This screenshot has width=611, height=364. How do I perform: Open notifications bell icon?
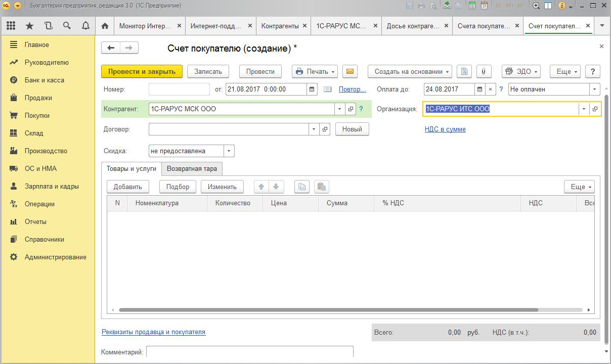tap(85, 26)
